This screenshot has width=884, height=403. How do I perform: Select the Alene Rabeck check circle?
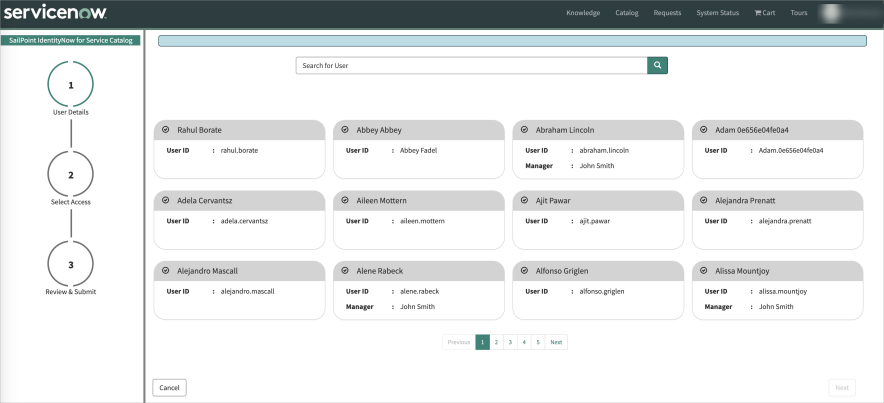click(345, 271)
